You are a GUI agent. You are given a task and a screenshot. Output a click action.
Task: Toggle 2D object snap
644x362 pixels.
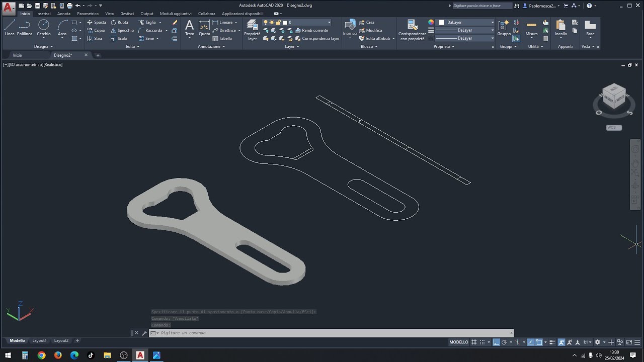coord(539,342)
